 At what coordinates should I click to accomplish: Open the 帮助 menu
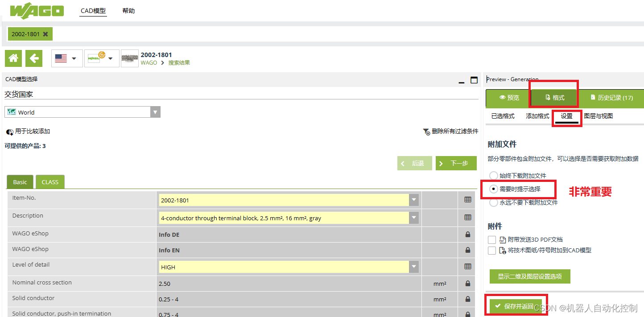128,11
